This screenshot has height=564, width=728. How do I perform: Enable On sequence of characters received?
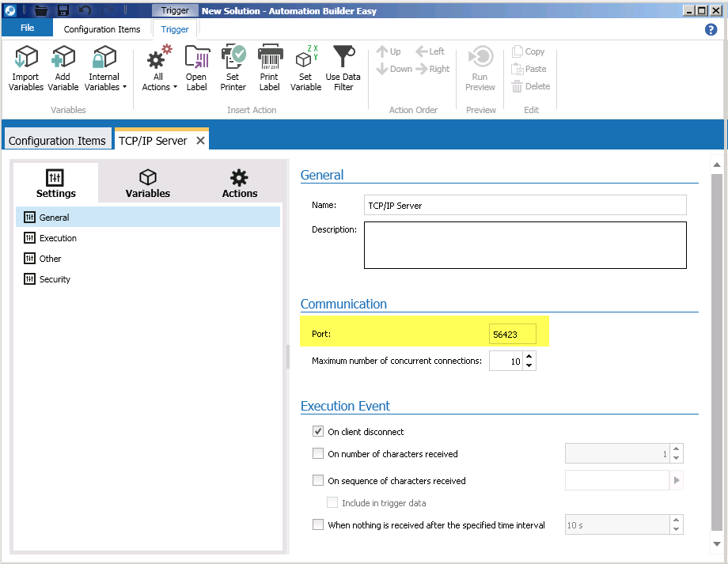point(318,480)
